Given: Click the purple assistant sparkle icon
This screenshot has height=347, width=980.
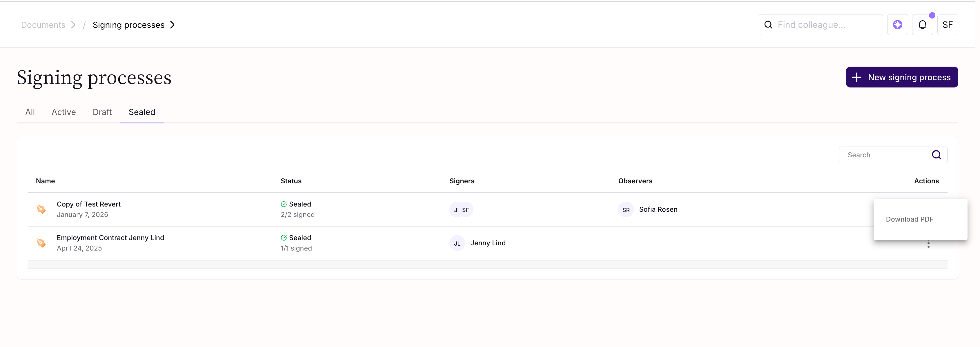Looking at the screenshot, I should click(897, 25).
